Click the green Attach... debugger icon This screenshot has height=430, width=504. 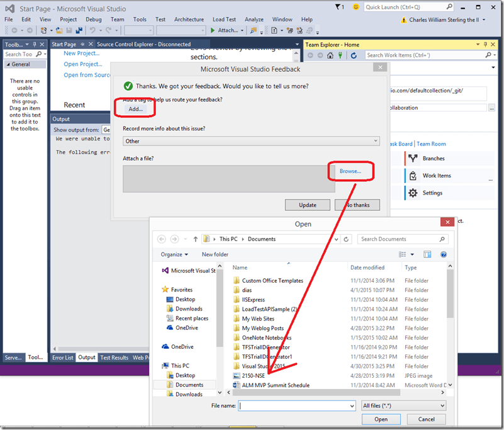213,30
